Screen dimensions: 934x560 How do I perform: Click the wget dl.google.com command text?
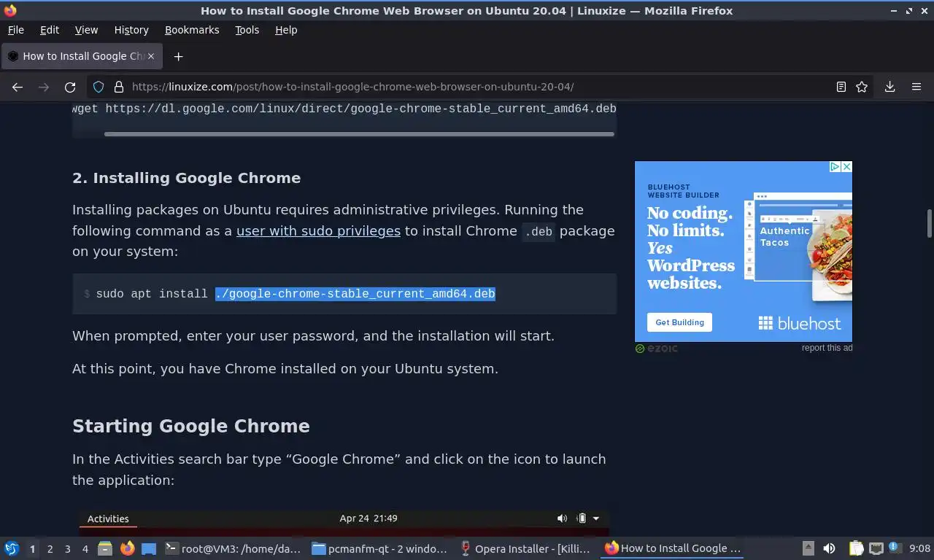tap(344, 109)
